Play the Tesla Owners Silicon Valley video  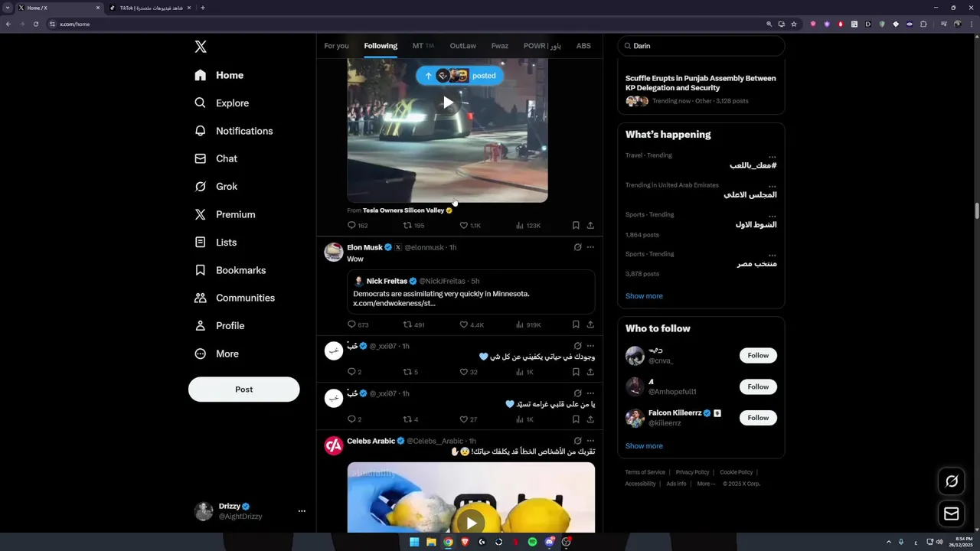point(448,103)
